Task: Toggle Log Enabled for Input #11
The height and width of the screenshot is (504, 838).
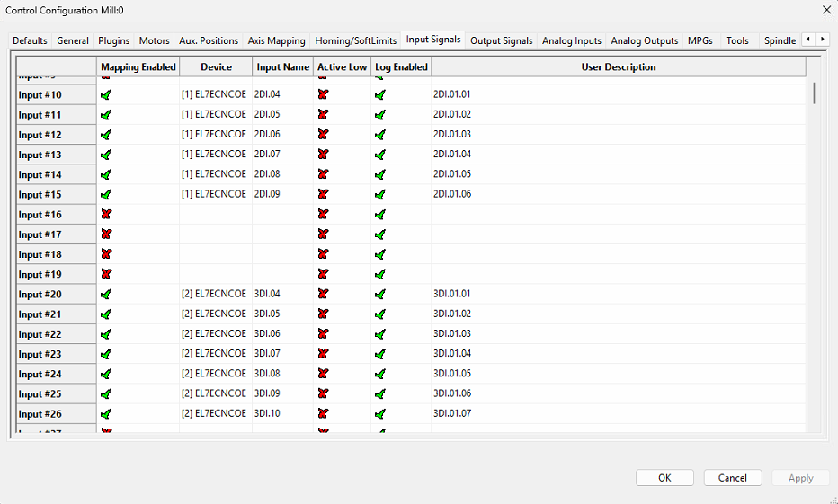Action: click(380, 115)
